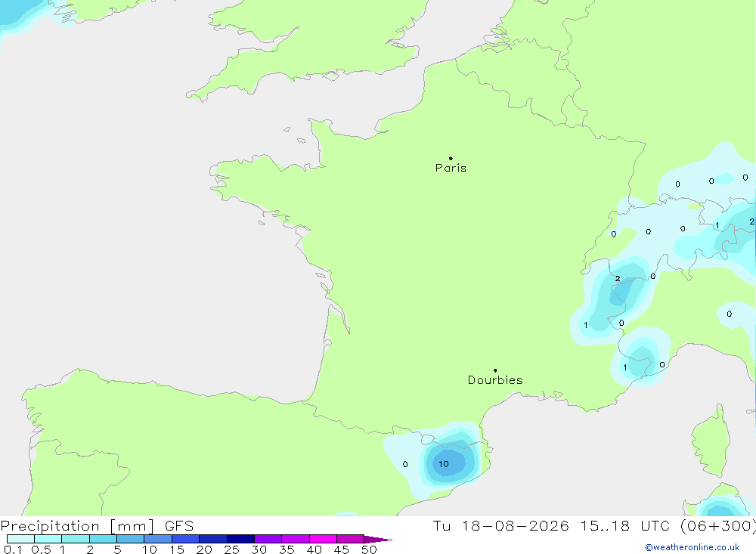756x554 pixels.
Task: Select the Dourbies location dot marker
Action: click(x=495, y=370)
